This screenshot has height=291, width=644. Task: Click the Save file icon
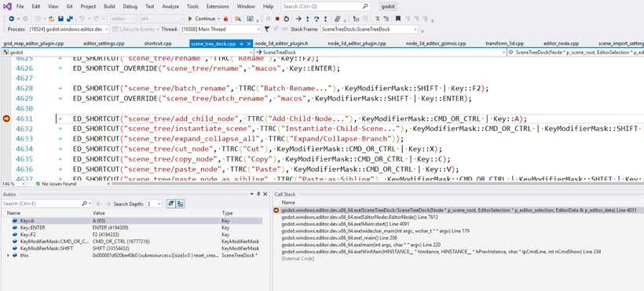[60, 19]
